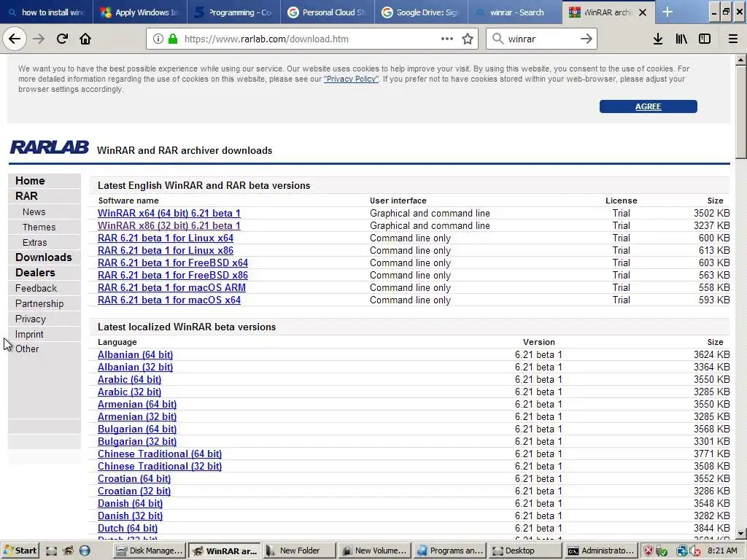Switch to the 'how to install win' tab
747x560 pixels.
click(x=47, y=12)
